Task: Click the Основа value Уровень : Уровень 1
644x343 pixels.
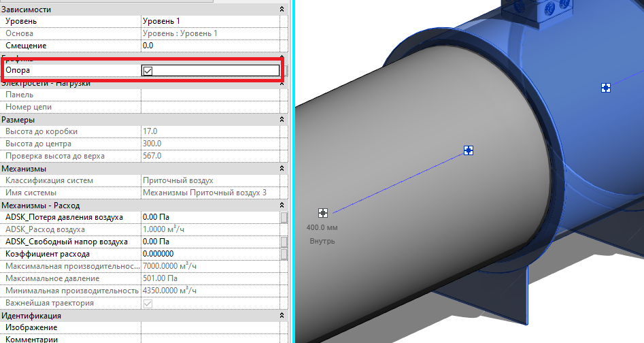Action: (210, 33)
